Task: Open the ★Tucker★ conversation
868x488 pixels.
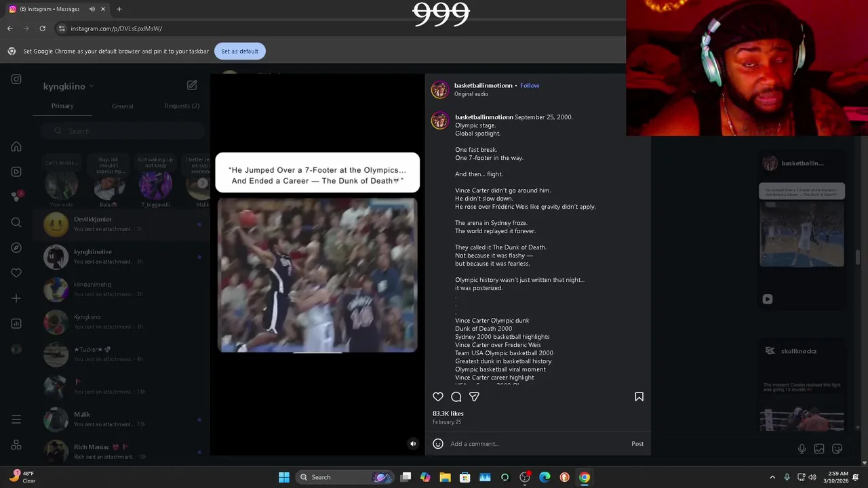Action: point(122,354)
